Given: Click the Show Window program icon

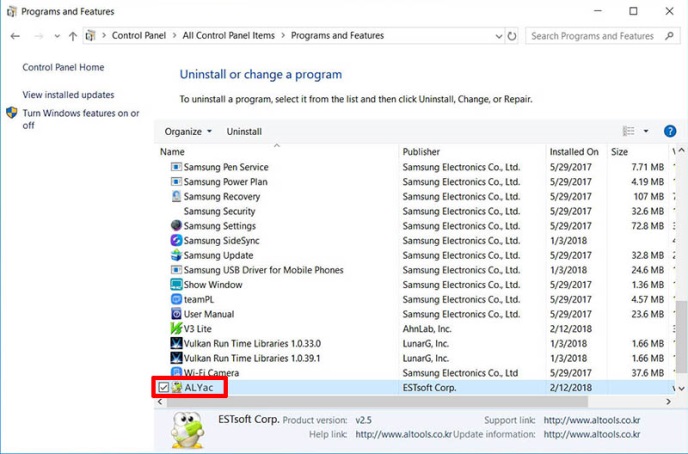Looking at the screenshot, I should pos(176,284).
